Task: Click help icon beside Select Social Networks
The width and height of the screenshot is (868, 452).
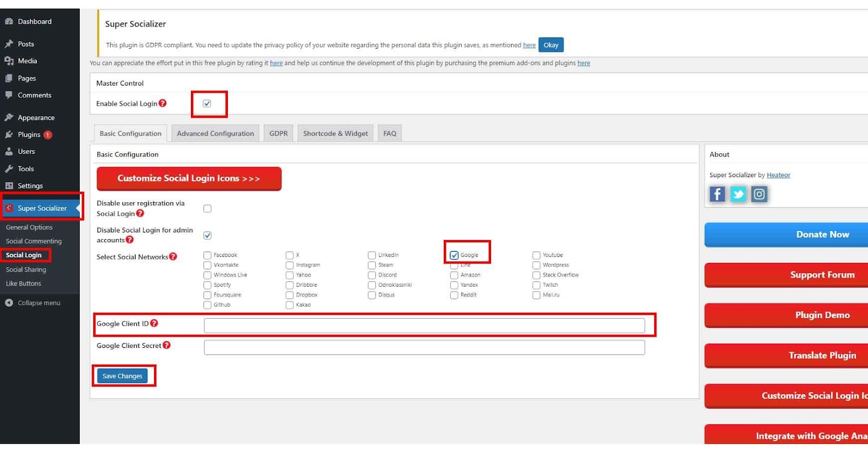Action: (173, 256)
